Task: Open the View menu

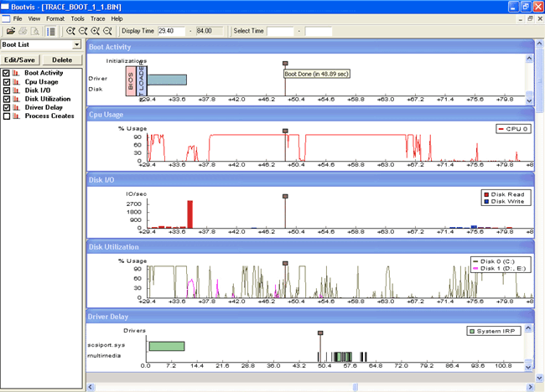Action: (x=34, y=18)
